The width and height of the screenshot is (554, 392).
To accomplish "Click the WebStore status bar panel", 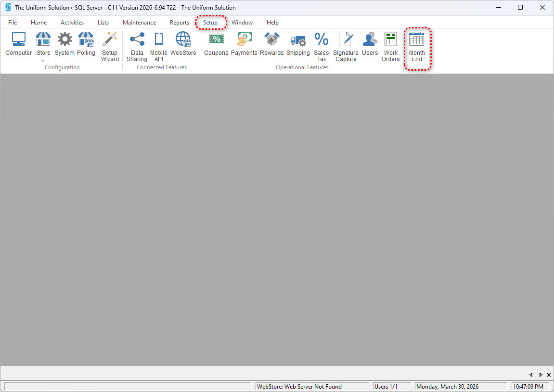I will [x=312, y=386].
